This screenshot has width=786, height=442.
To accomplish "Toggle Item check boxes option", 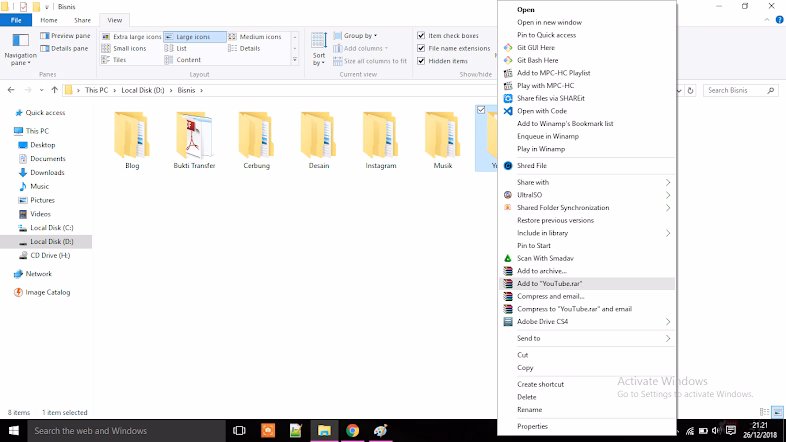I will point(421,36).
